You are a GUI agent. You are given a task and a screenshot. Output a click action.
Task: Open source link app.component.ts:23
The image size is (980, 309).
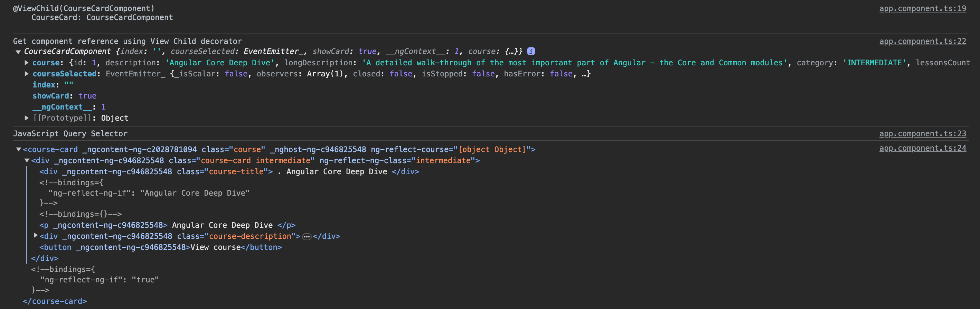922,133
